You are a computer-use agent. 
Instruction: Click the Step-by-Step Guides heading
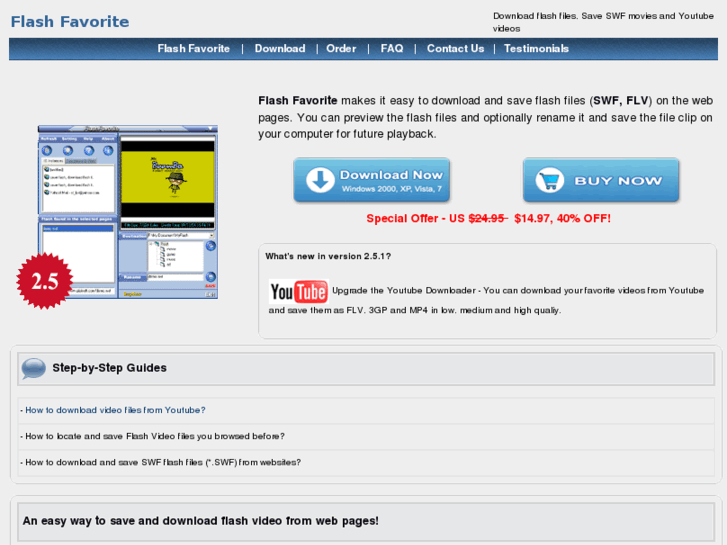pos(109,368)
